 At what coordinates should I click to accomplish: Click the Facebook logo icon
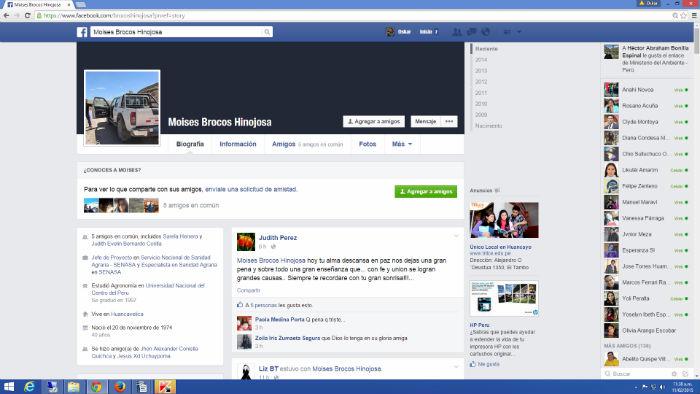pyautogui.click(x=82, y=32)
